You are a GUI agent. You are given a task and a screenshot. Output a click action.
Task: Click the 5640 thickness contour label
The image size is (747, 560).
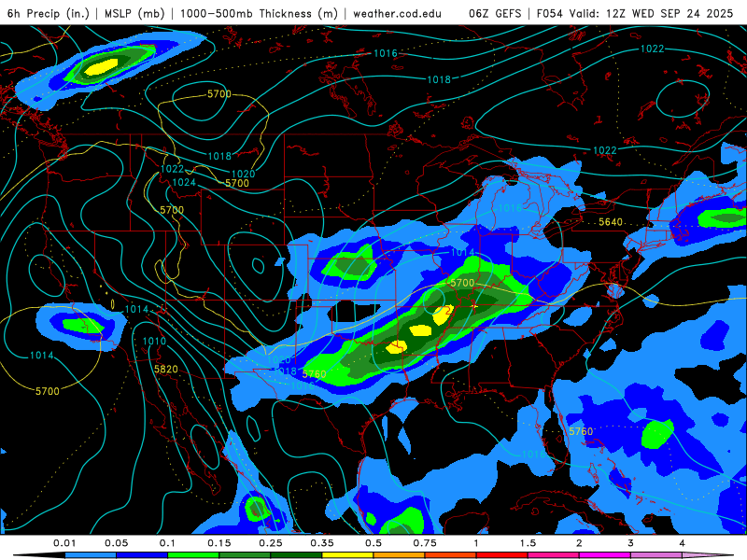(611, 222)
